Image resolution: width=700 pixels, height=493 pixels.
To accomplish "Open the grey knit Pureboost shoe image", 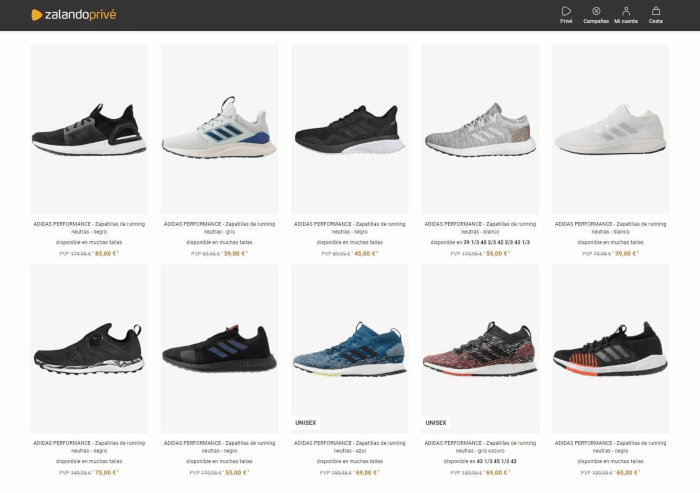I will 480,130.
